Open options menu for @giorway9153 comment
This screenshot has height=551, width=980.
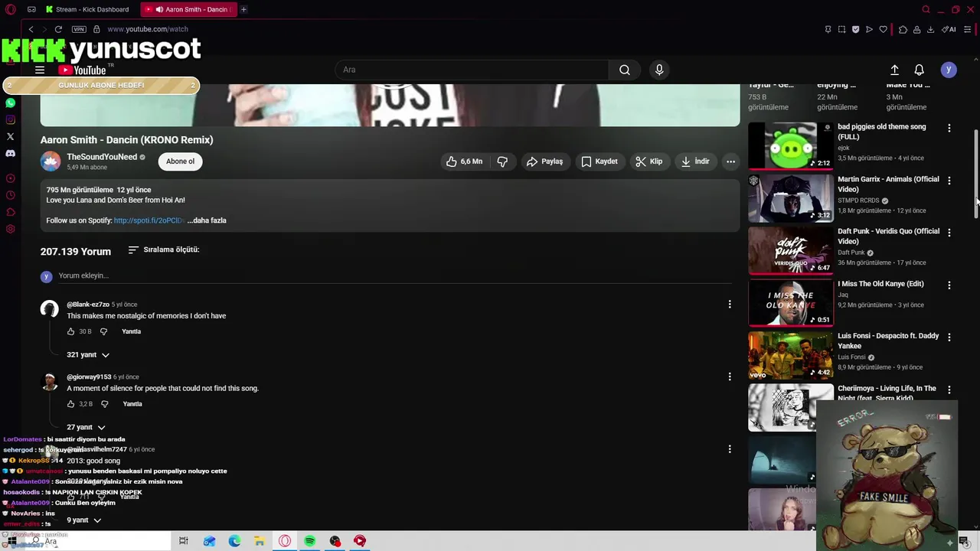tap(730, 377)
